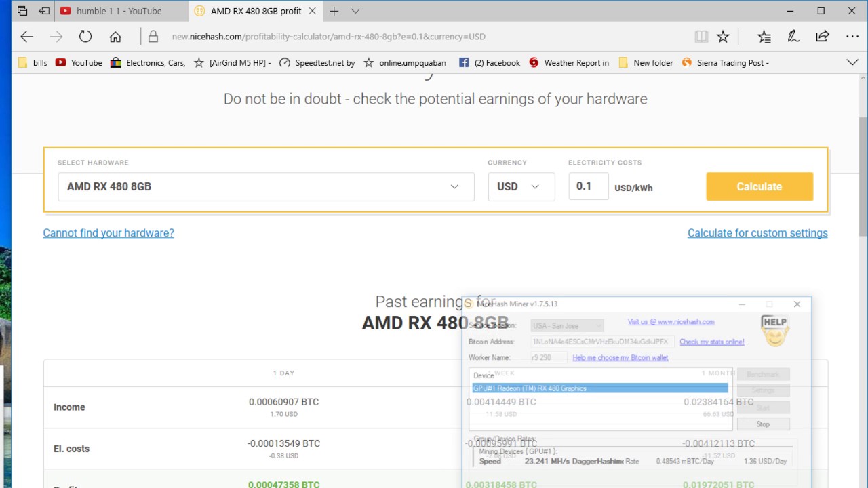
Task: Close the AMD RX 480 8GB tab
Action: (x=312, y=11)
